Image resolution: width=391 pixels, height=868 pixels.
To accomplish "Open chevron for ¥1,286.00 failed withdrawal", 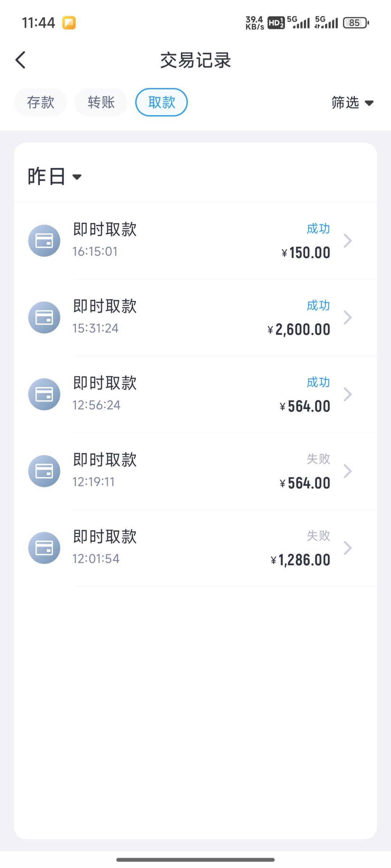I will coord(348,548).
